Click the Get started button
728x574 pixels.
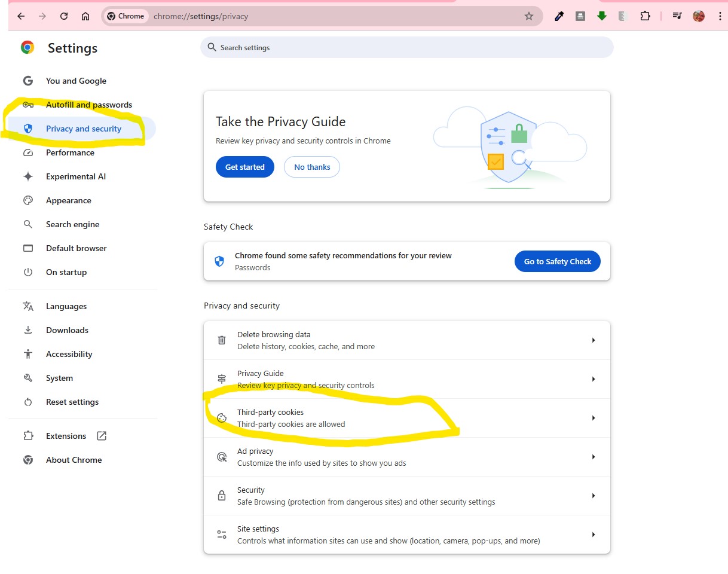click(x=245, y=167)
